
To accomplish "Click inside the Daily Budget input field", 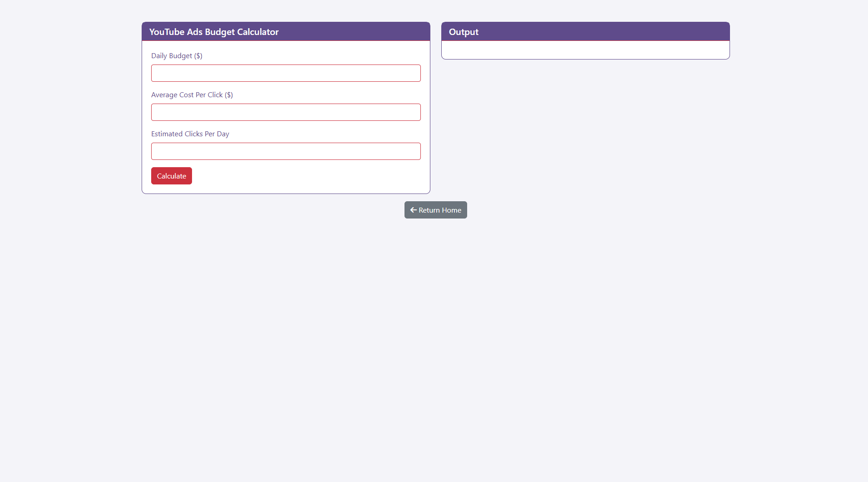I will click(x=286, y=73).
